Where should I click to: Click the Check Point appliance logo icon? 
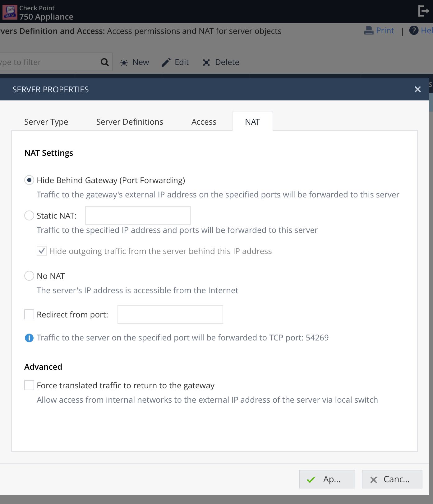click(10, 12)
